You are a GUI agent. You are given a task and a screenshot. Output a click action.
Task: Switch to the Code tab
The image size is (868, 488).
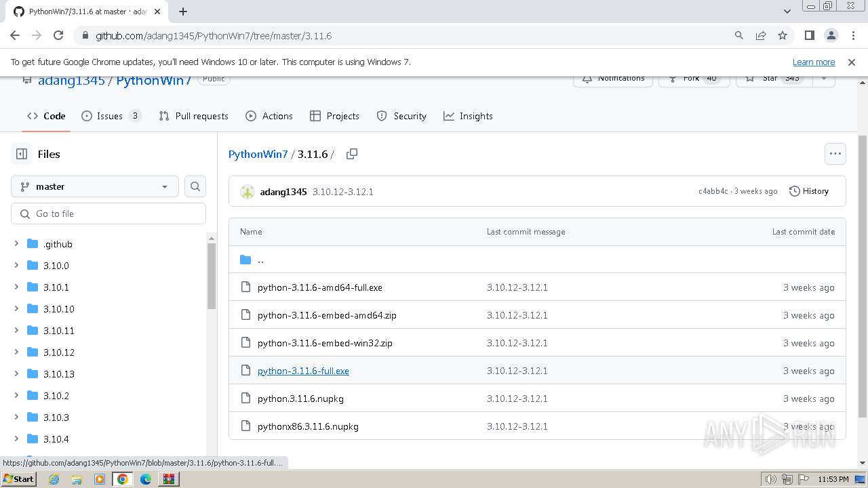(x=46, y=116)
